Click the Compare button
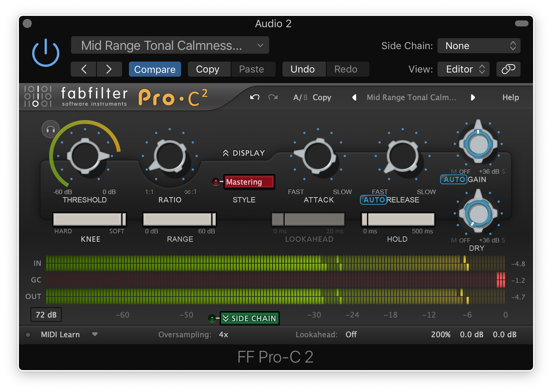The image size is (552, 392). click(155, 69)
